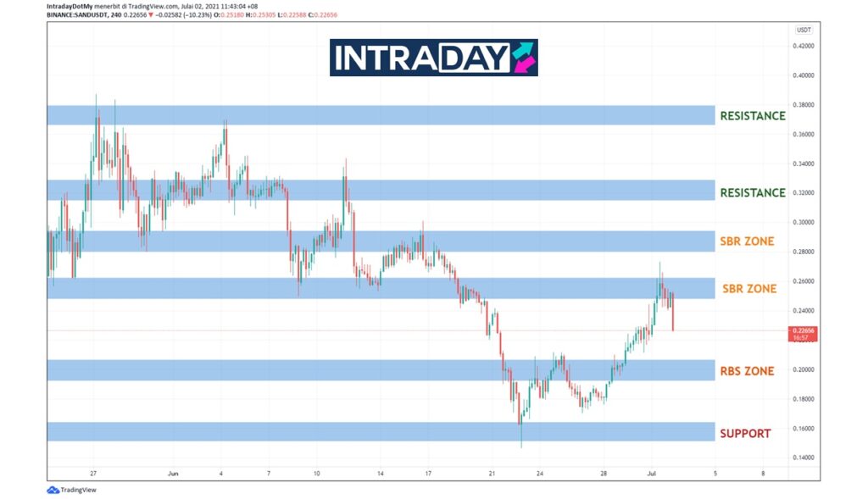Viewport: 868px width, 499px height.
Task: Click the upper SBR ZONE label
Action: (x=747, y=241)
